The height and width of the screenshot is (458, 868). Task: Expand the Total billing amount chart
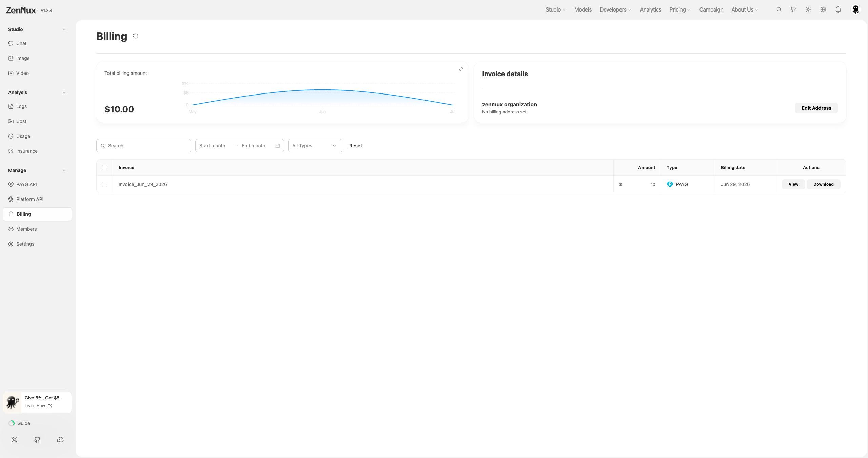tap(461, 69)
